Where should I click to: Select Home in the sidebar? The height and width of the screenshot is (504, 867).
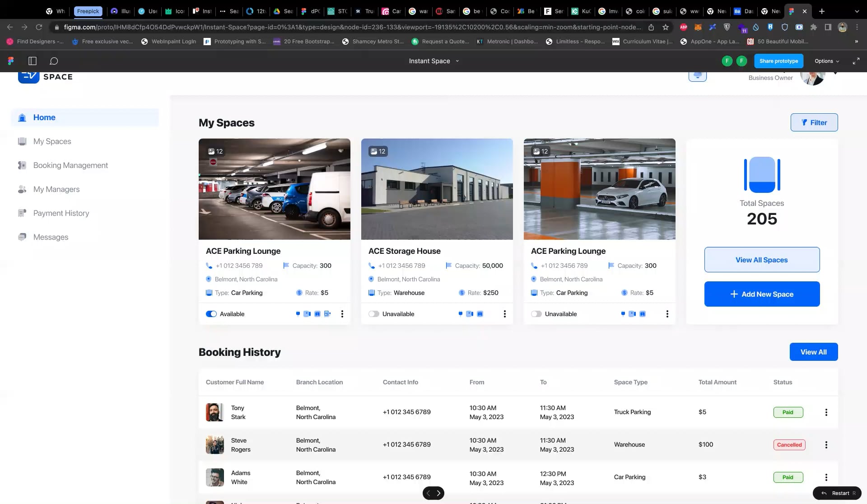coord(85,117)
